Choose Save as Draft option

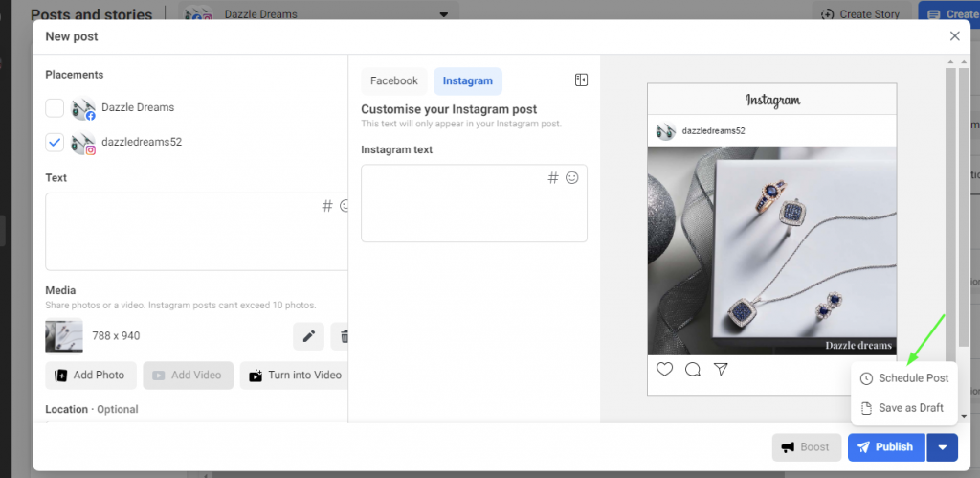(x=903, y=408)
